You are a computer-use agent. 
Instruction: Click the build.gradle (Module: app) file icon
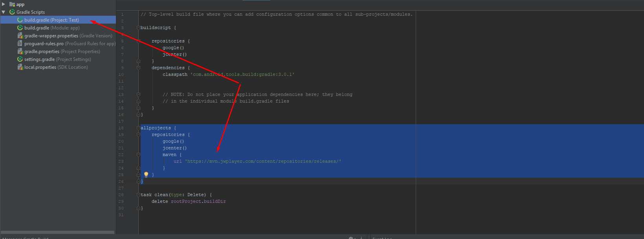click(20, 28)
